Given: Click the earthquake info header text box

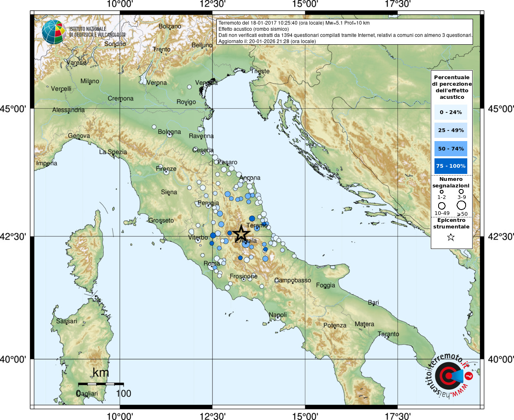Looking at the screenshot, I should pyautogui.click(x=344, y=32).
